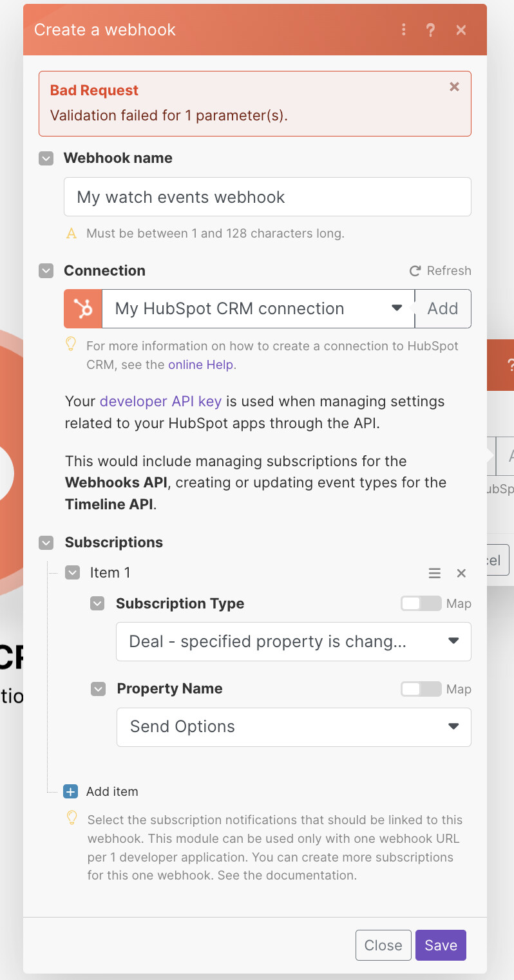Remove Item 1 subscription
This screenshot has width=514, height=980.
[461, 573]
